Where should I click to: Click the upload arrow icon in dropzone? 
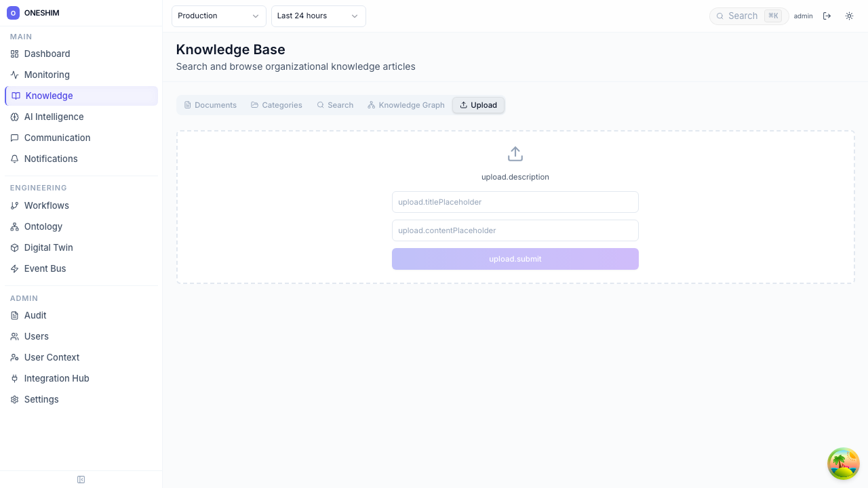point(515,154)
